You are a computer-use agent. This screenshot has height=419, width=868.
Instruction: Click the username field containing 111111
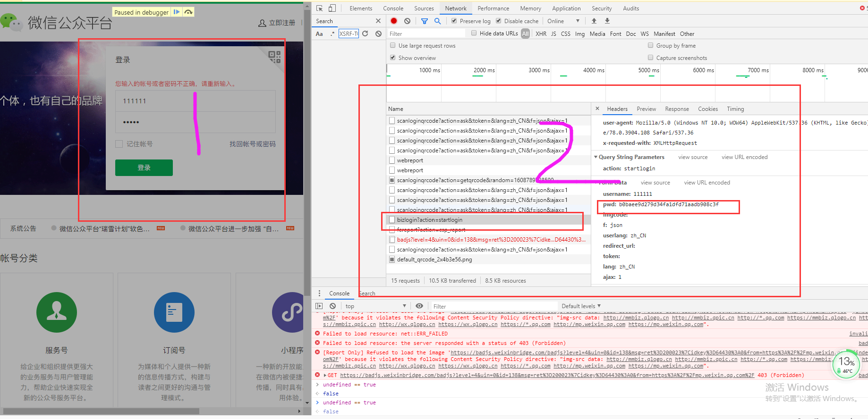pos(196,101)
